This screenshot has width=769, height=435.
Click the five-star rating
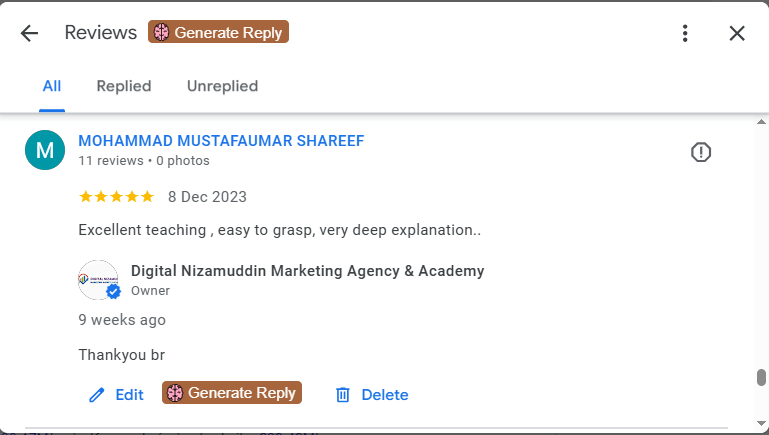pos(116,196)
